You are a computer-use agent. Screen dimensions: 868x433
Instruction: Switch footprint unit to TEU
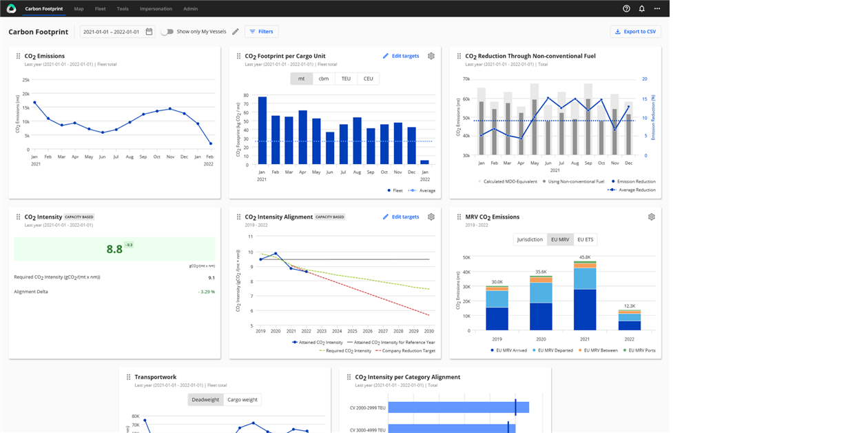pos(346,78)
